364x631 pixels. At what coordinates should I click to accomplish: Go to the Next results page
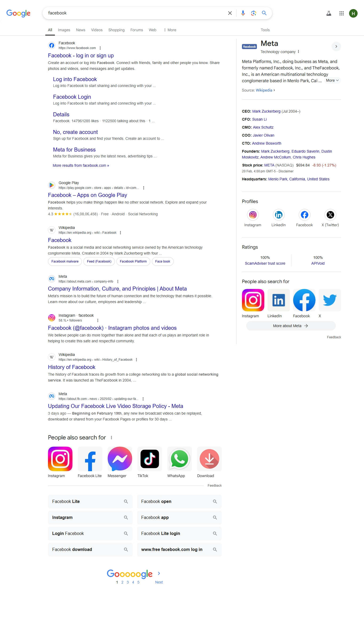click(159, 582)
